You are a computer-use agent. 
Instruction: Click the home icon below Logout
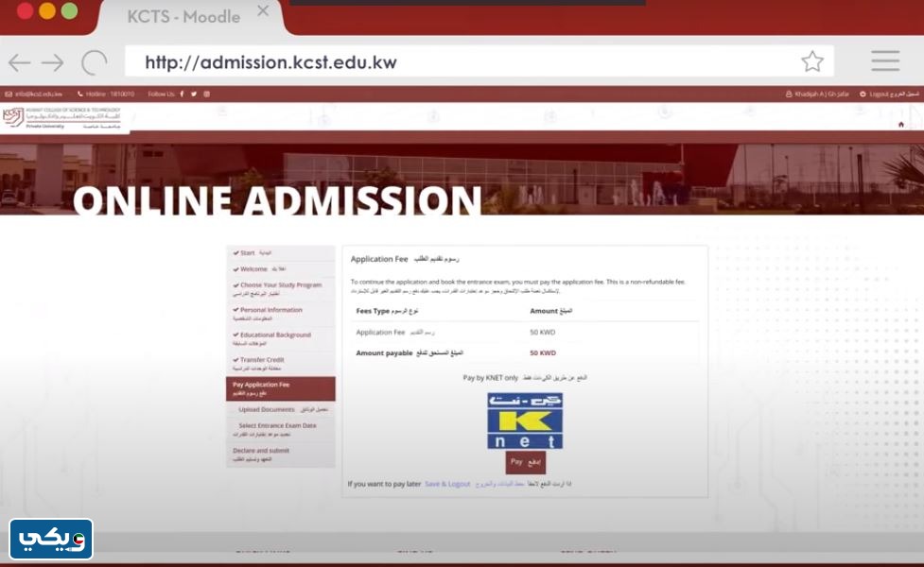900,124
